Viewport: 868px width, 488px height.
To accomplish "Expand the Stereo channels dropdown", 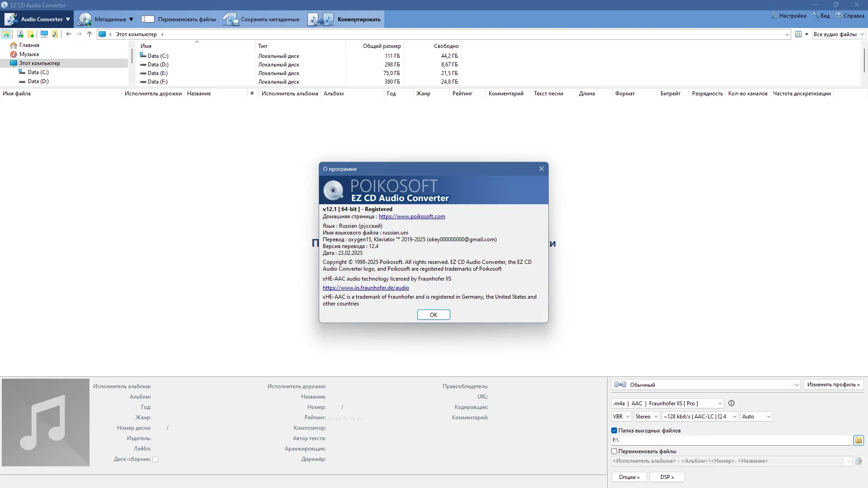I will (646, 417).
